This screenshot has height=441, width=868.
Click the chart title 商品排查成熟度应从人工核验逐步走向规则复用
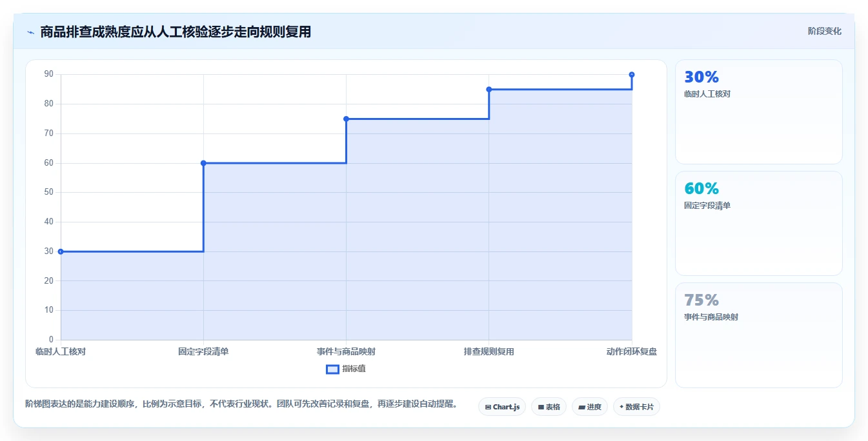[176, 32]
